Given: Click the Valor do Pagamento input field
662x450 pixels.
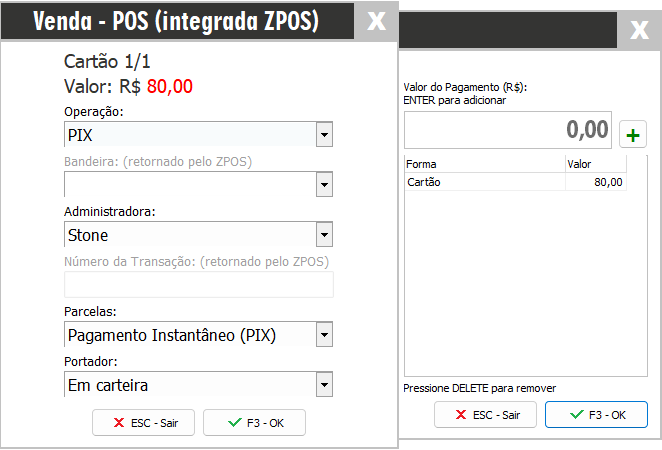Looking at the screenshot, I should (x=507, y=130).
